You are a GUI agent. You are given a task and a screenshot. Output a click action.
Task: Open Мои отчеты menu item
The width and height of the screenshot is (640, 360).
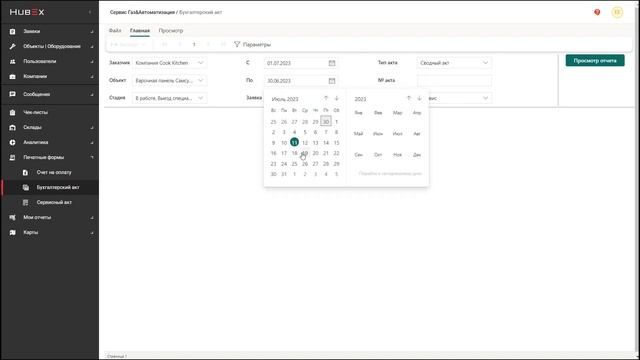tap(37, 218)
